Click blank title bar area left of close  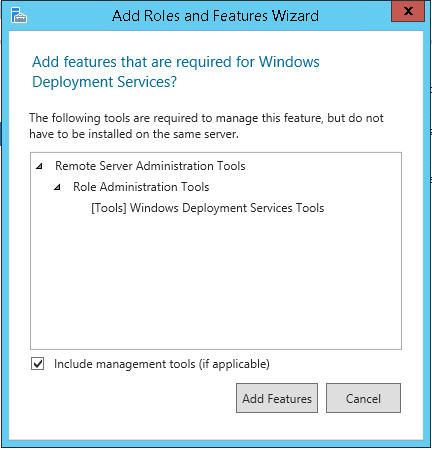(355, 16)
